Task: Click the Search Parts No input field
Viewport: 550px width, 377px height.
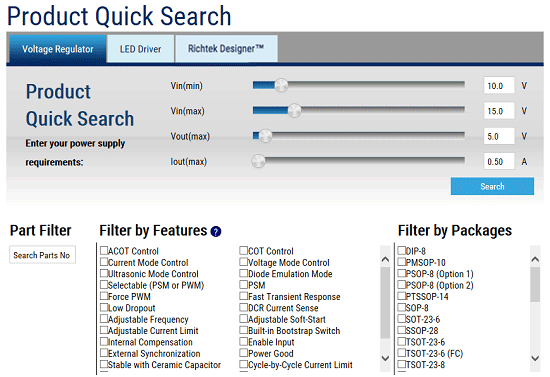Action: [42, 255]
